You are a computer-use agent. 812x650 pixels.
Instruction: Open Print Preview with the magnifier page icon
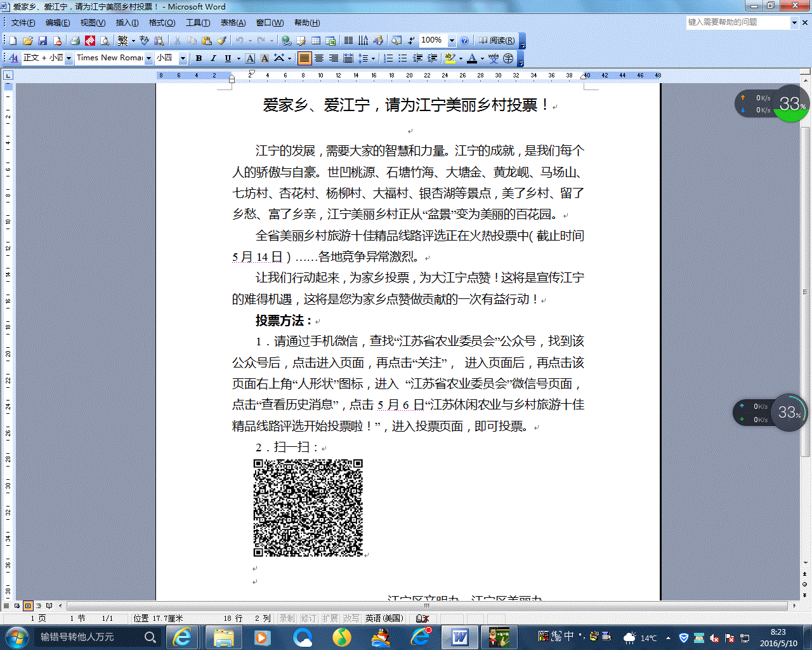[105, 41]
